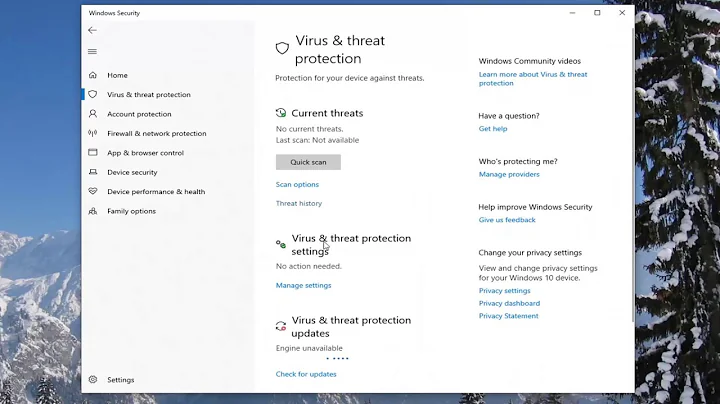Open Scan options link

coord(297,185)
